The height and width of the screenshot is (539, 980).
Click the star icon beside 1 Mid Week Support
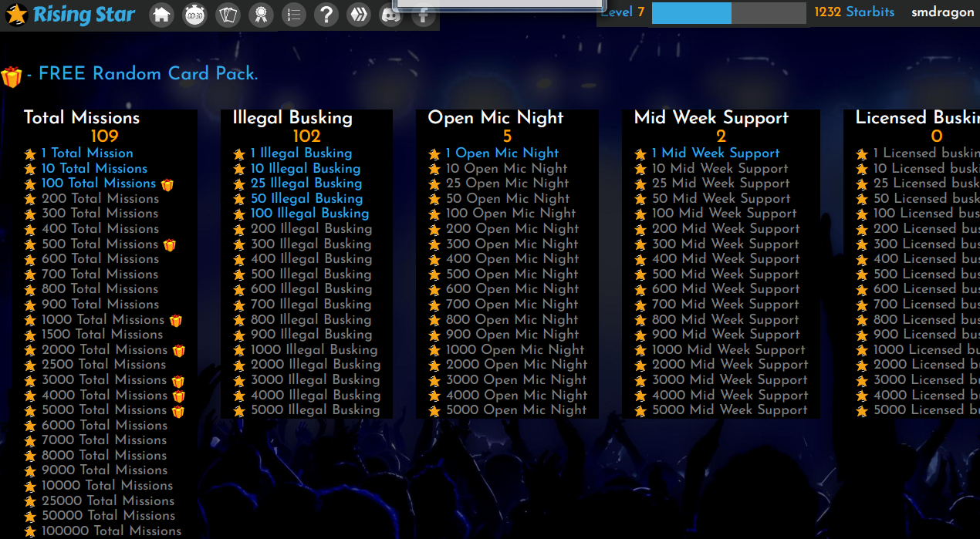(x=640, y=154)
